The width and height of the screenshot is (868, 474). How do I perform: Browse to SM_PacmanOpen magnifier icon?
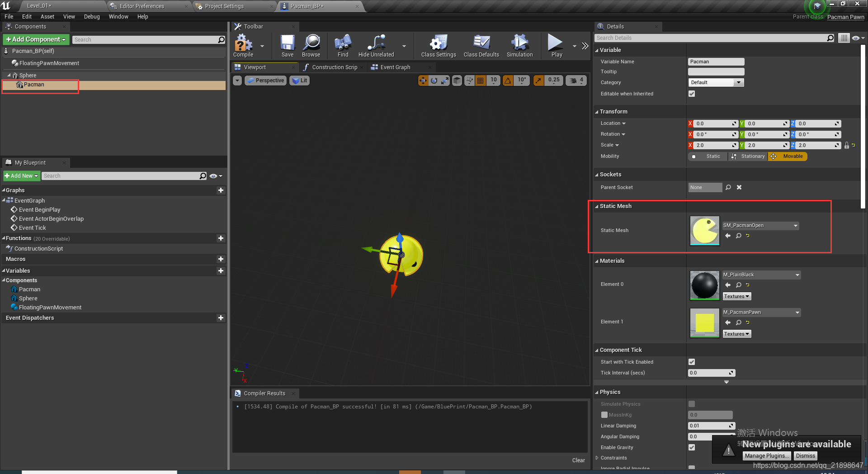(x=739, y=236)
